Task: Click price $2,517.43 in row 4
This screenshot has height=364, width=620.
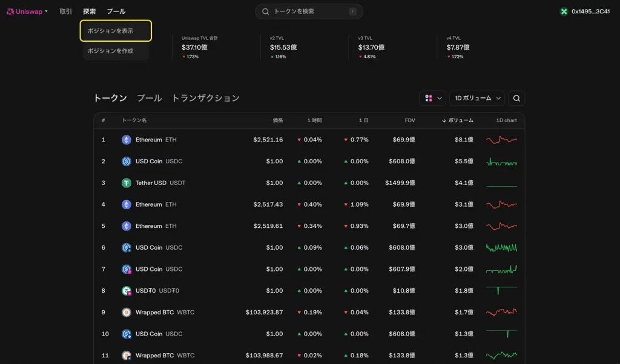Action: tap(268, 204)
